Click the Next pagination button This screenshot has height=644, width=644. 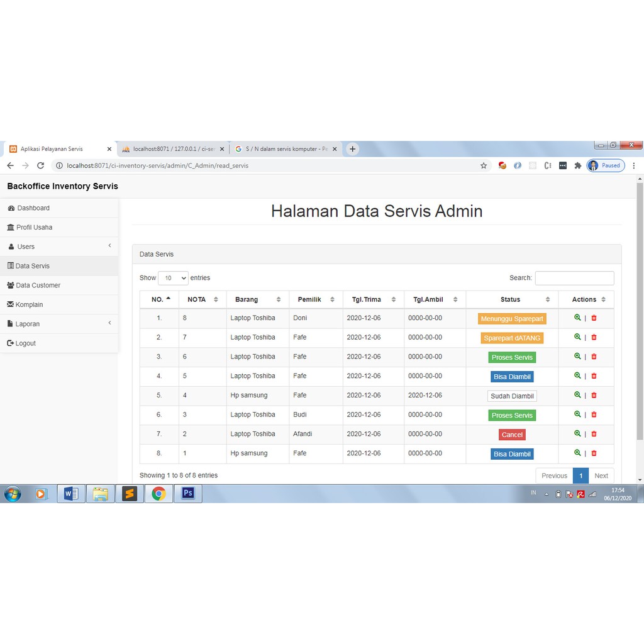pos(601,475)
